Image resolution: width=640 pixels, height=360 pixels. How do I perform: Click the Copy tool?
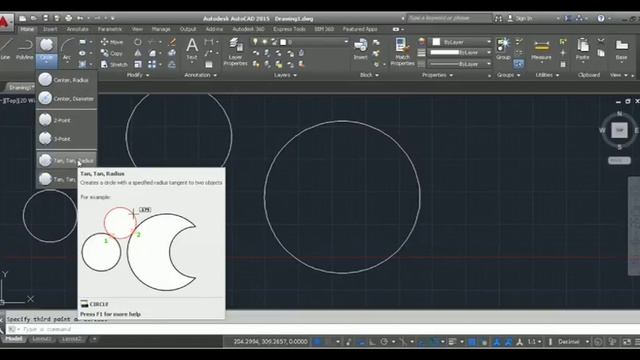coord(111,53)
